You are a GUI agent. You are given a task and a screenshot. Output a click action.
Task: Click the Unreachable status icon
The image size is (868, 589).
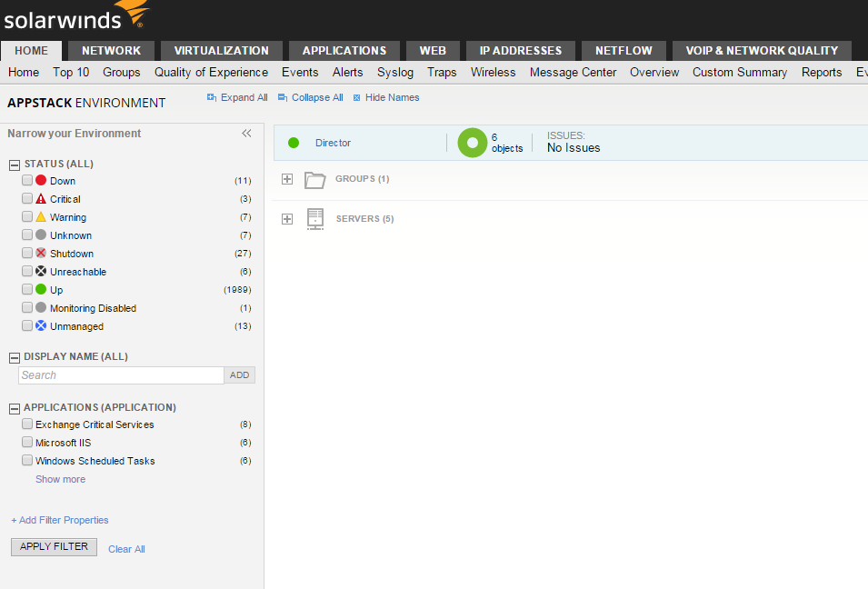pos(41,271)
